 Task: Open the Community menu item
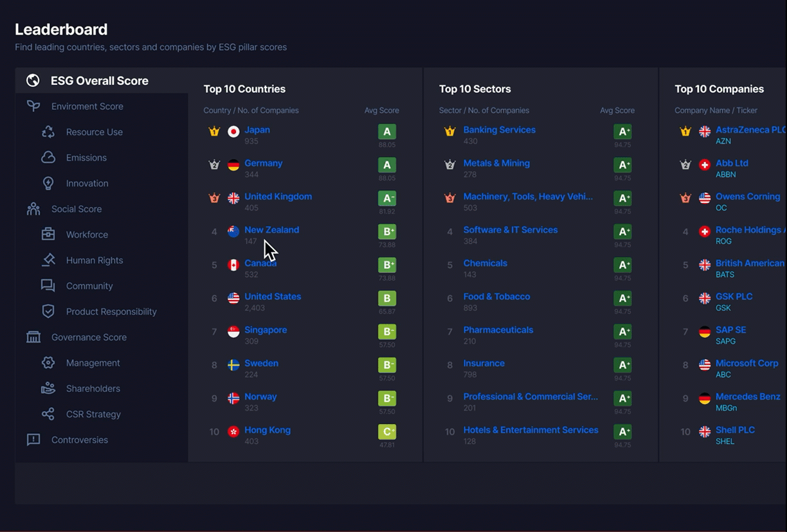tap(89, 286)
